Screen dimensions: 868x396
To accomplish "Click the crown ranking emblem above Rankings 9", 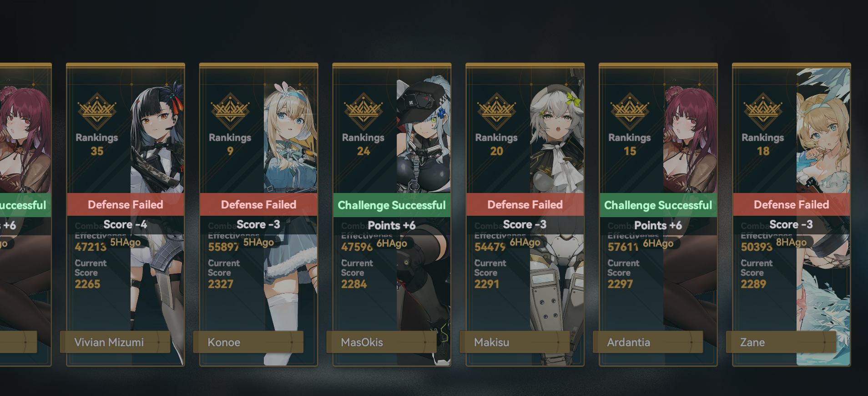I will coord(230,112).
